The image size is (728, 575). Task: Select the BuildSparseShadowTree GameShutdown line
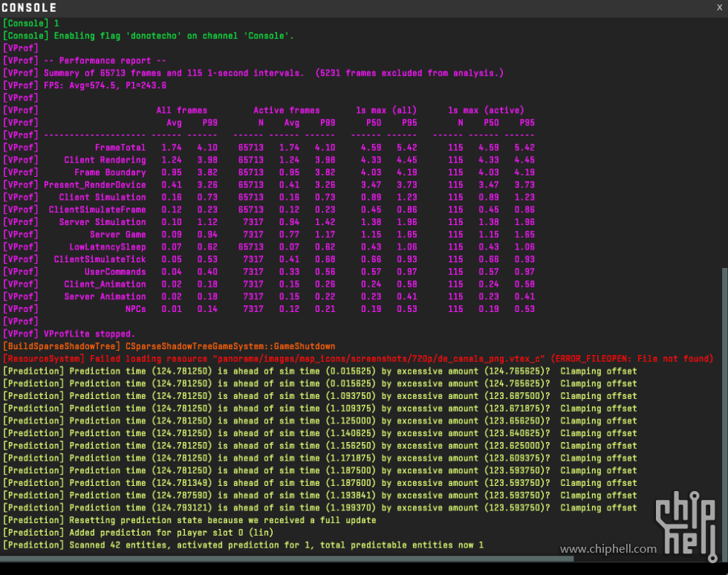pos(169,346)
